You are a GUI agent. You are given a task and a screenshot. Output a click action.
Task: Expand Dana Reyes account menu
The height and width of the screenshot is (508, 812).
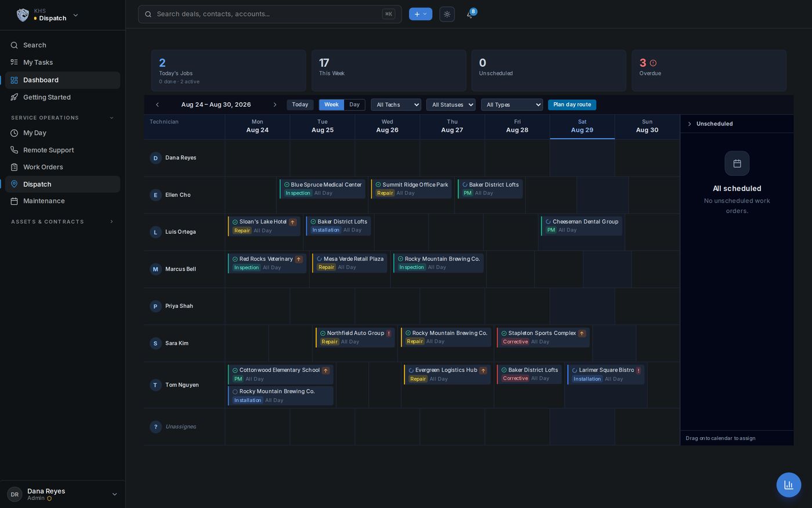[114, 495]
